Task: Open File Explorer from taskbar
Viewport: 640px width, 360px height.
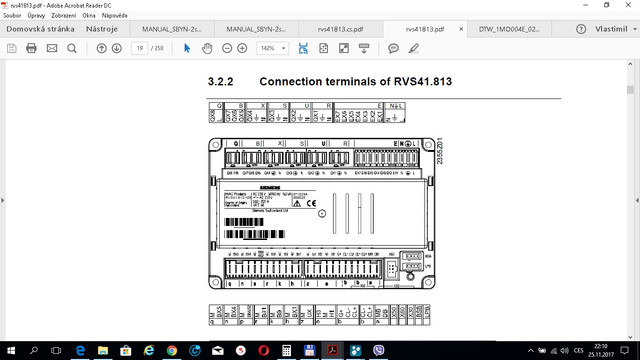Action: 103,351
